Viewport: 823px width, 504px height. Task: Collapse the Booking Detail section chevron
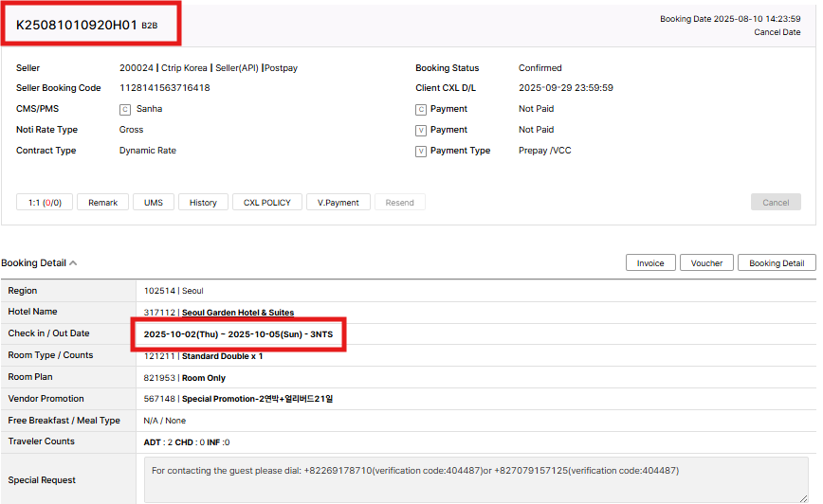tap(73, 263)
